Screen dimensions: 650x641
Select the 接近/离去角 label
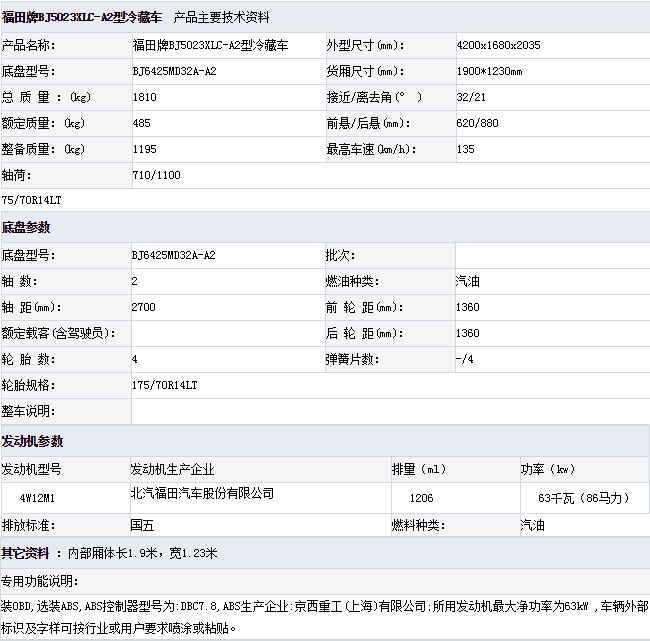tap(374, 97)
